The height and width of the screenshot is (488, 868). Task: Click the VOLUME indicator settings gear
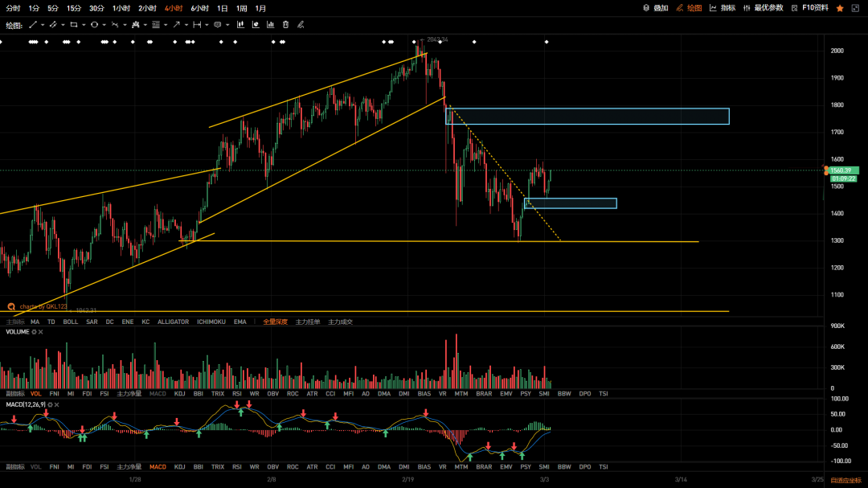35,332
